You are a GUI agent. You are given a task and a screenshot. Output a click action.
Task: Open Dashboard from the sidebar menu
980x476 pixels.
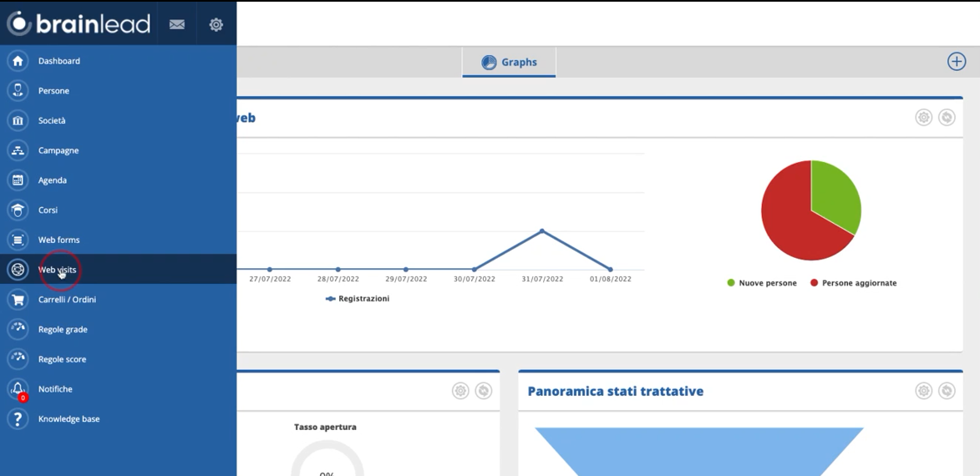58,61
